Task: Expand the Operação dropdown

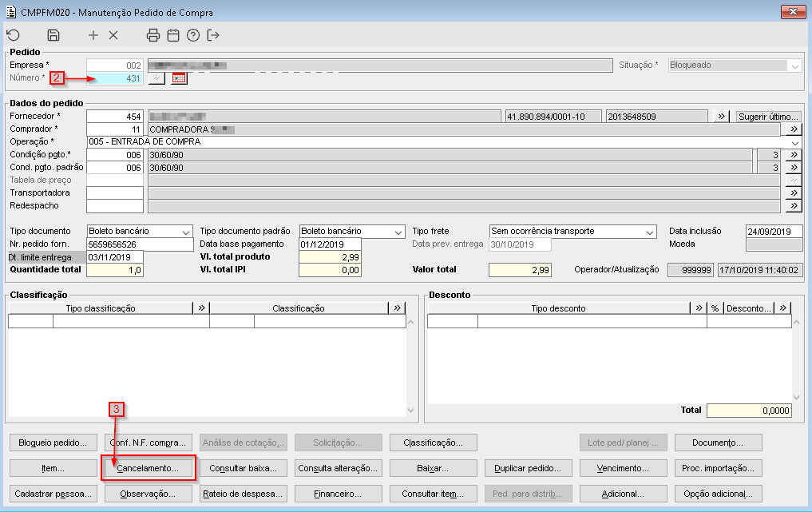Action: [x=795, y=142]
